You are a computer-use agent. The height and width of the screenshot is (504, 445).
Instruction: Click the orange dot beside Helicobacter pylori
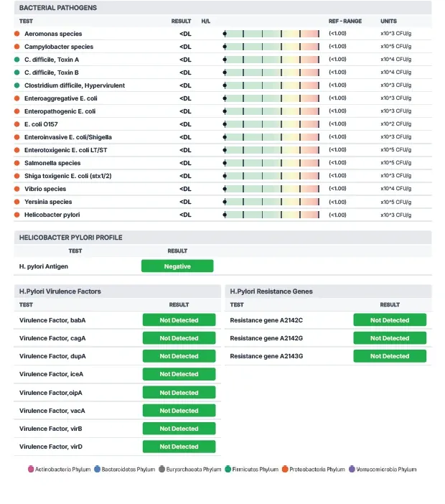click(x=17, y=215)
